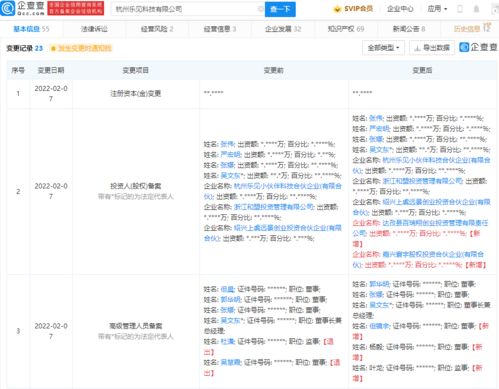The image size is (499, 389).
Task: Click the Qichacha logo in the header
Action: click(x=22, y=8)
